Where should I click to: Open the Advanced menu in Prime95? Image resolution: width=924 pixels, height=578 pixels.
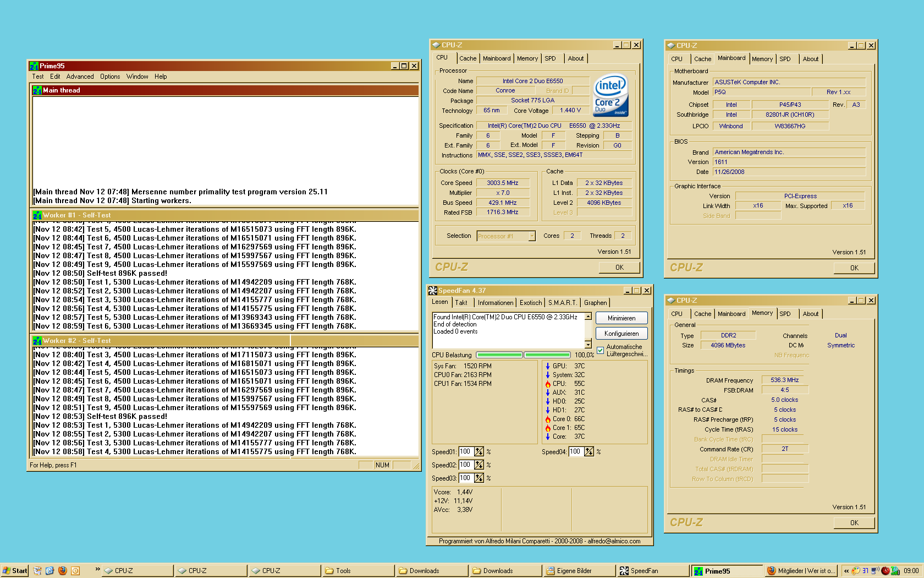(80, 77)
